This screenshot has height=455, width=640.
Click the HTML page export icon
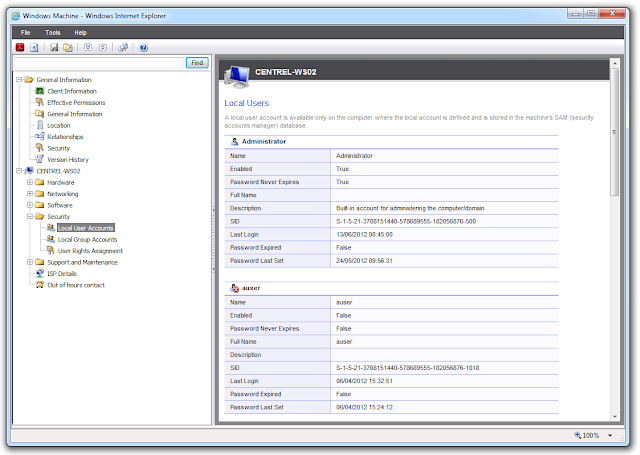point(34,47)
